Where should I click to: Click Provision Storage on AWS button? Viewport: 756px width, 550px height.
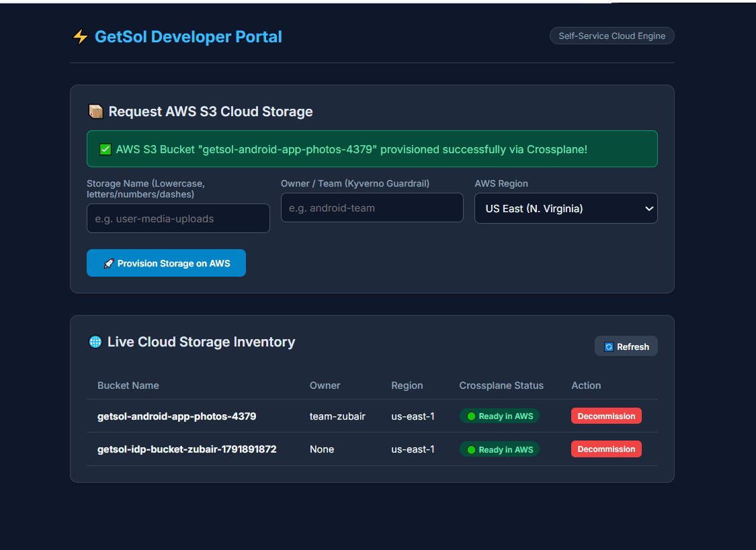[x=166, y=263]
